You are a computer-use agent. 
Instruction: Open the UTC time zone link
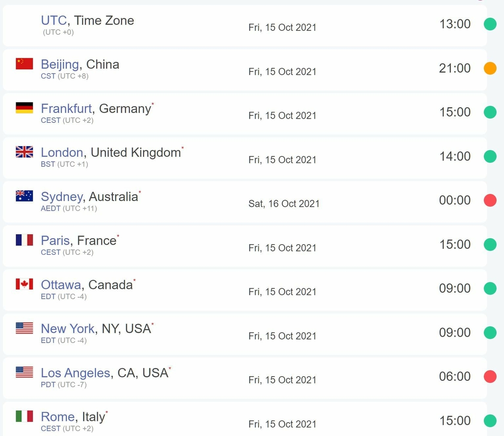(54, 21)
